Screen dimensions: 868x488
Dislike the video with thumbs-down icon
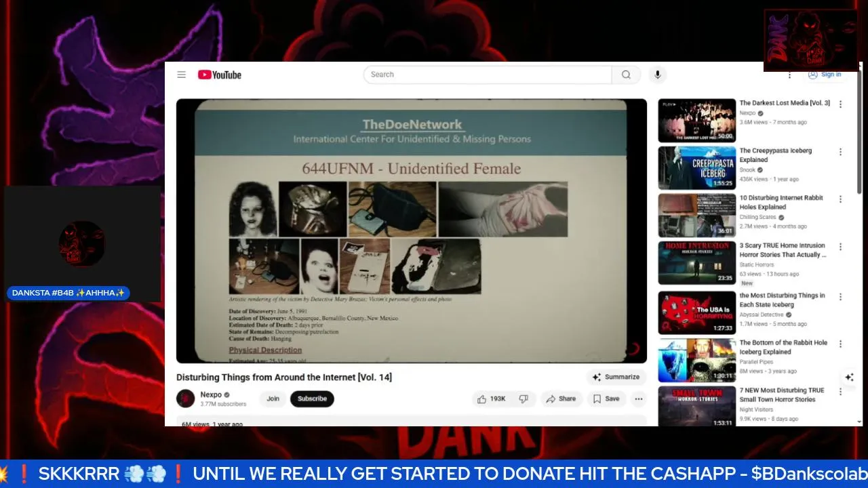coord(524,399)
